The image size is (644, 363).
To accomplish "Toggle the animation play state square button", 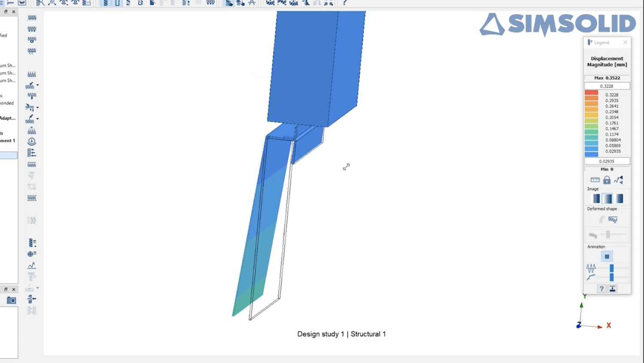I will click(607, 256).
